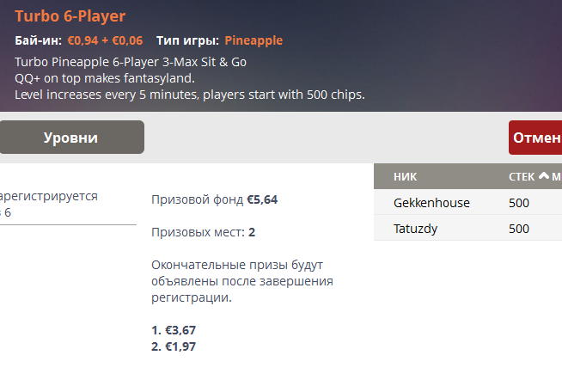Click the QQ+ fantasyland description line

105,78
